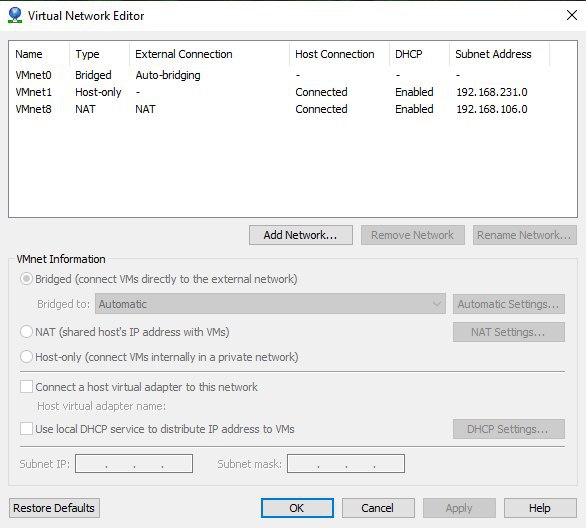Click subnet address 192.168.231.0

pyautogui.click(x=492, y=92)
